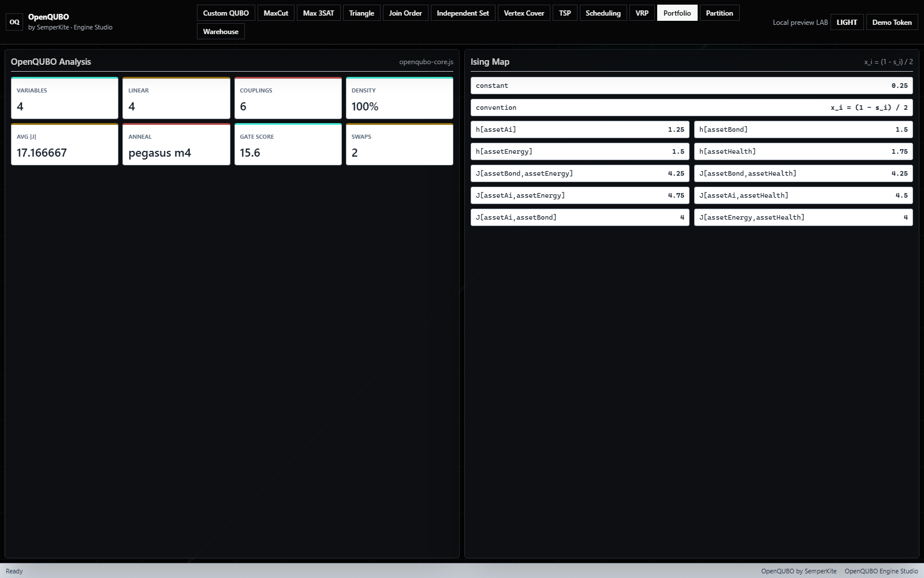The width and height of the screenshot is (924, 578).
Task: Open the Custom QUBO tab
Action: [x=226, y=13]
